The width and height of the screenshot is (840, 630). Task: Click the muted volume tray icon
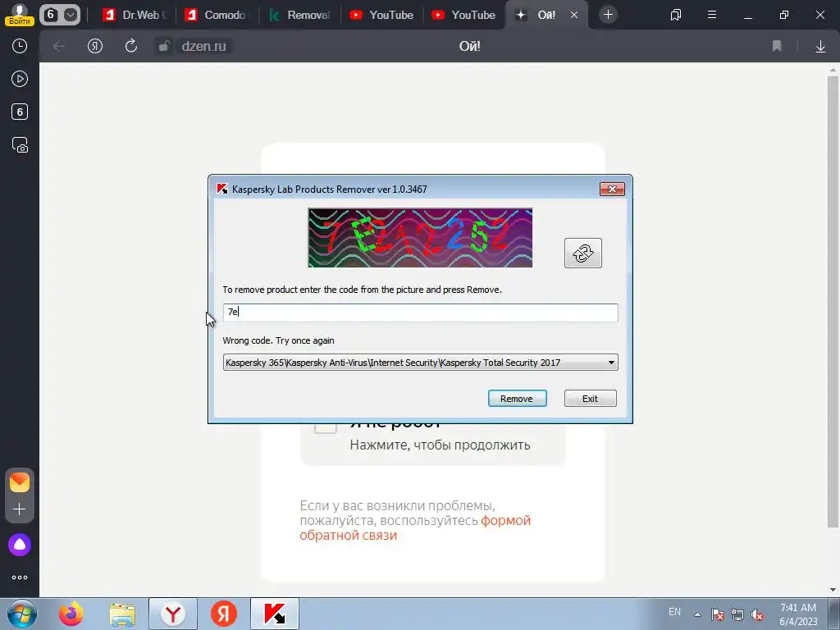pos(757,614)
